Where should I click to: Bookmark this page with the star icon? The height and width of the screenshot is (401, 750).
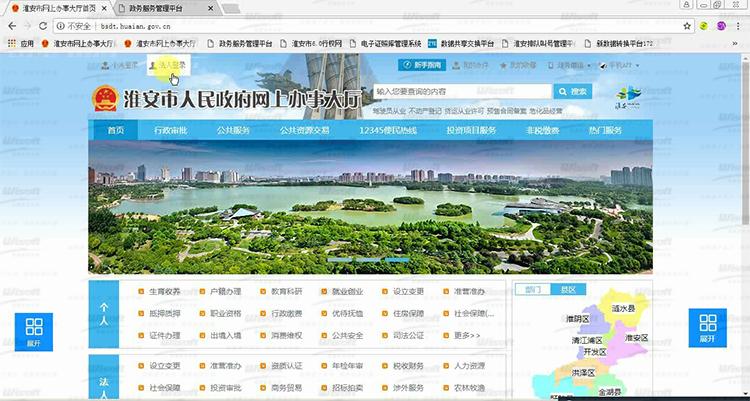688,26
